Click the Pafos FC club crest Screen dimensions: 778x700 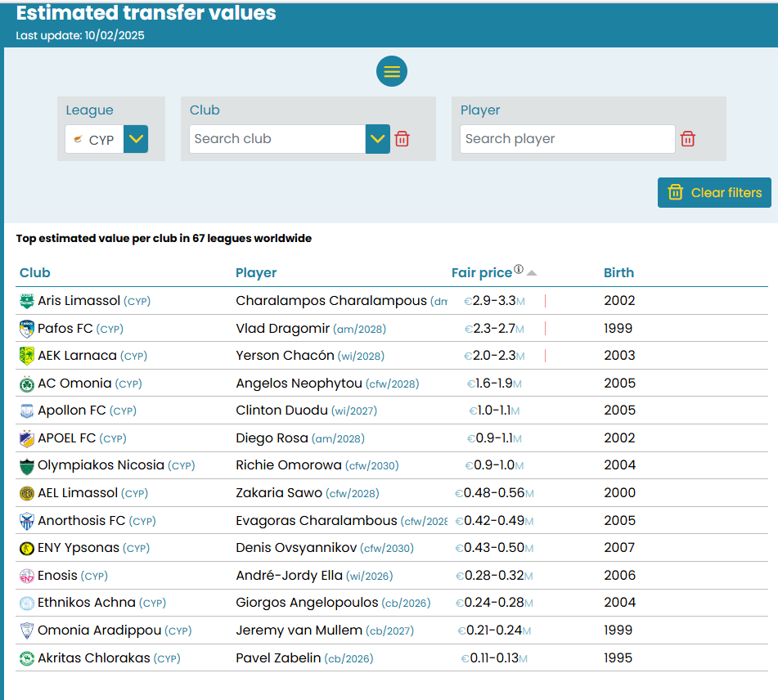pyautogui.click(x=27, y=329)
